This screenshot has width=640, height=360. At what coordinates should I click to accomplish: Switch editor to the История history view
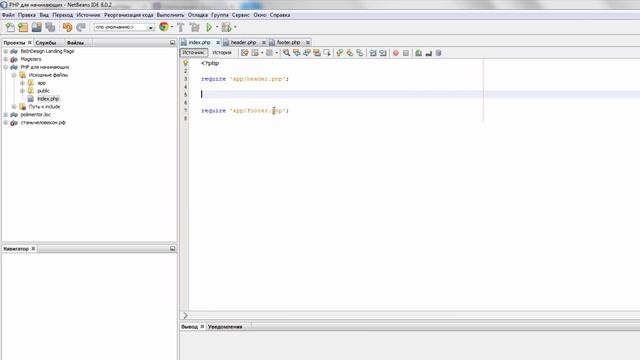tap(222, 53)
